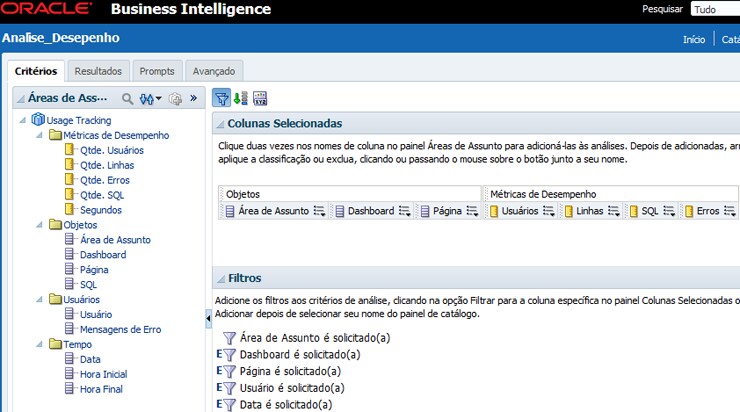Open column options for Dashboard column
This screenshot has height=412, width=740.
coord(404,211)
